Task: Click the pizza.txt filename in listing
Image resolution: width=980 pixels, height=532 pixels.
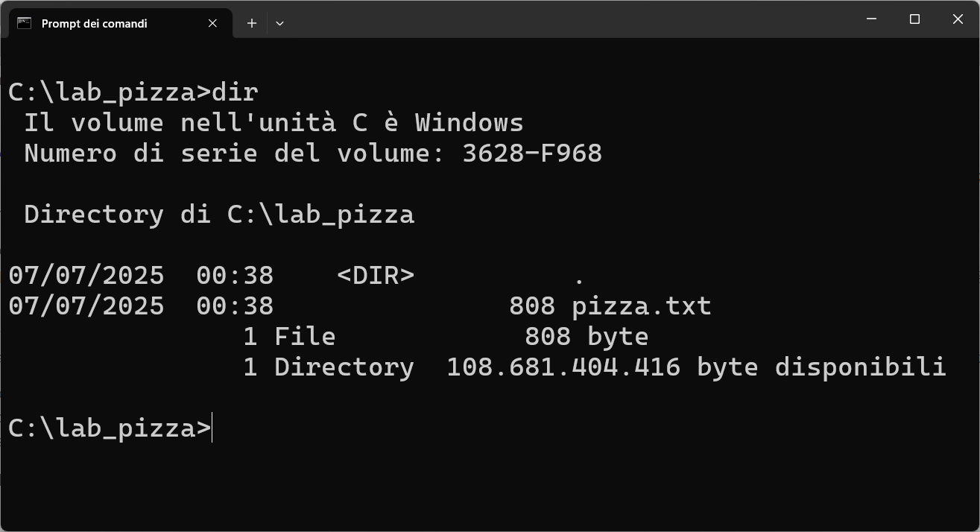Action: pyautogui.click(x=642, y=306)
